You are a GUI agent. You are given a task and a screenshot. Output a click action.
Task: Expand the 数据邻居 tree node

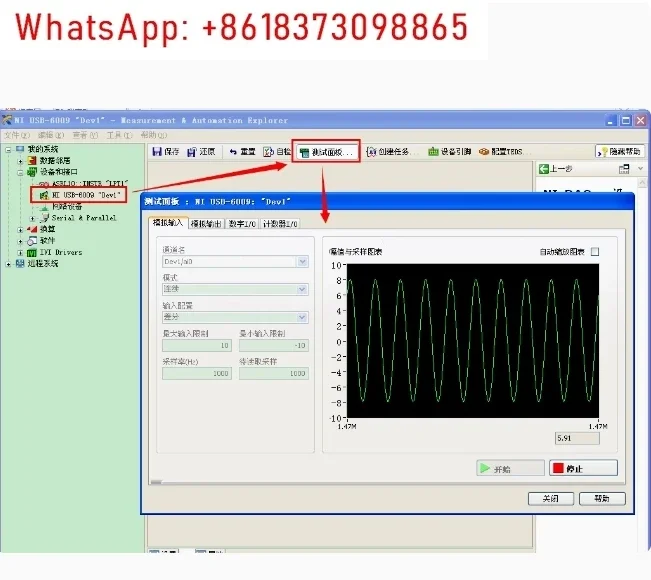pyautogui.click(x=20, y=161)
